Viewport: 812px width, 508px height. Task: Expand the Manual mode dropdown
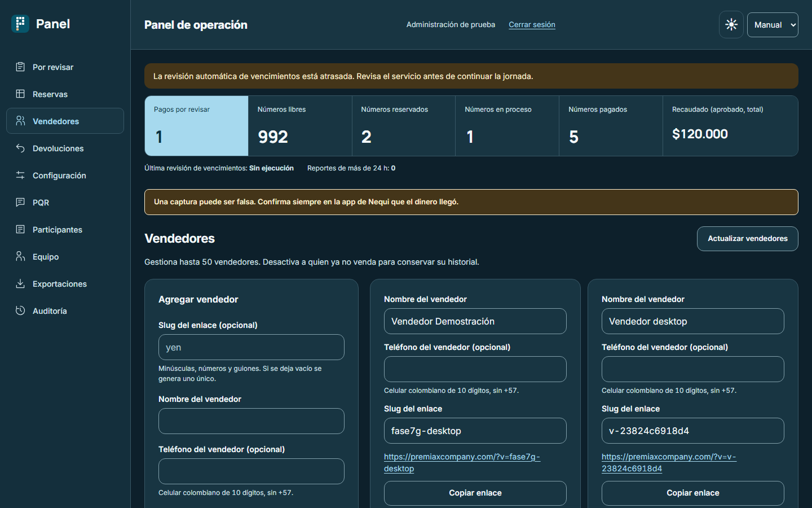click(x=773, y=25)
